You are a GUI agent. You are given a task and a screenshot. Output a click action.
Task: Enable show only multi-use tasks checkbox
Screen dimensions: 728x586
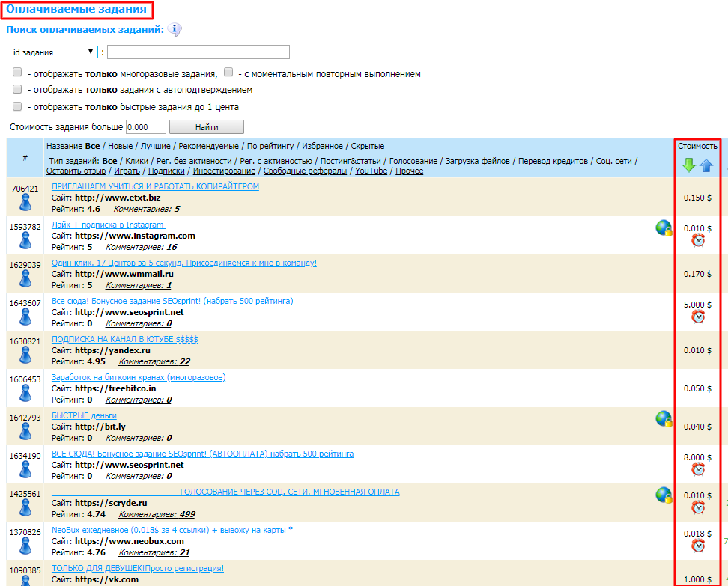16,72
